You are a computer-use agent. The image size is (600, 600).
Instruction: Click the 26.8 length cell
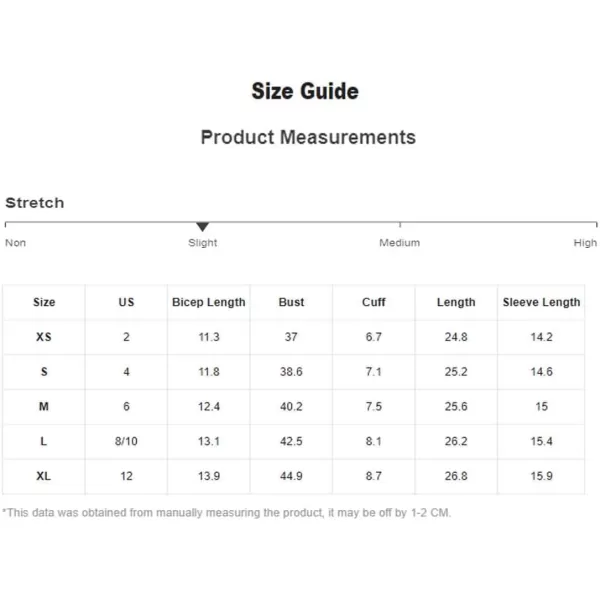tap(456, 476)
